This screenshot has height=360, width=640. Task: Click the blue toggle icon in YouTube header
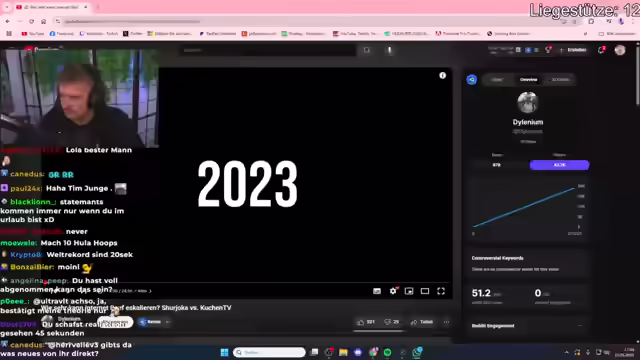[x=528, y=50]
